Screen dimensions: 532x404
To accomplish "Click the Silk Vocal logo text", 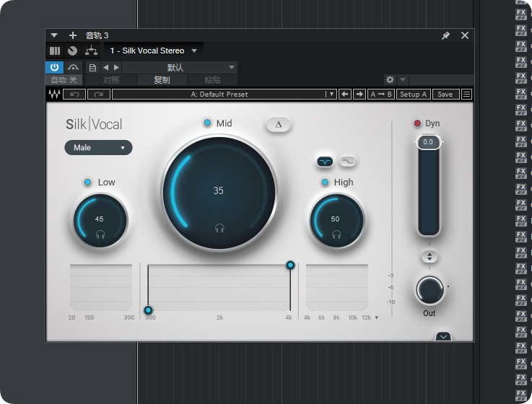I will (94, 125).
